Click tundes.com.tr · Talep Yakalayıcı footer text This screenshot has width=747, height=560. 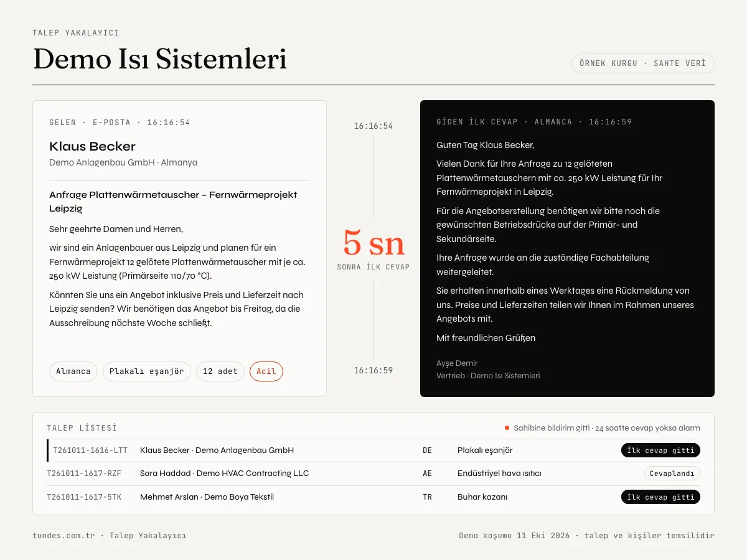tap(110, 536)
